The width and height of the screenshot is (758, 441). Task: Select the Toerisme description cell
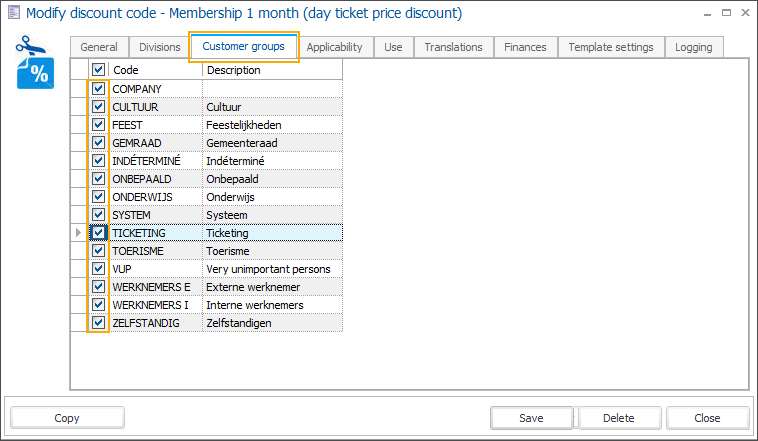pos(271,251)
